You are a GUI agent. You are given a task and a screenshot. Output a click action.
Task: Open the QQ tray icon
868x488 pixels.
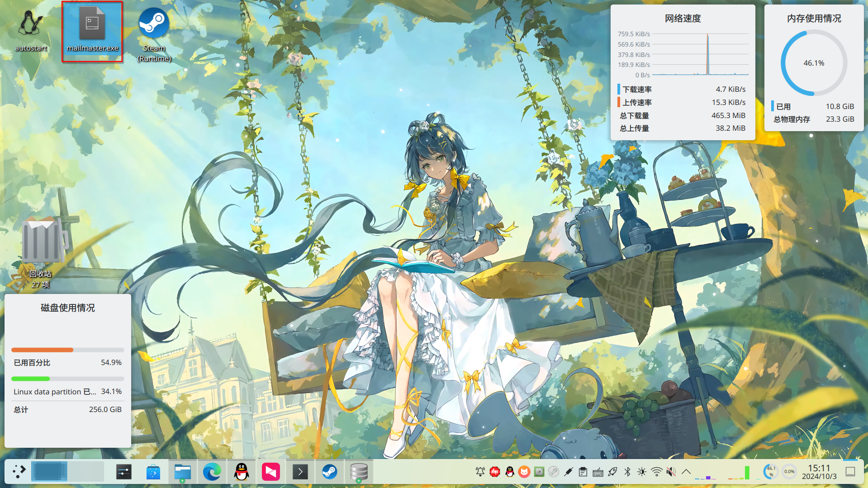[x=510, y=472]
